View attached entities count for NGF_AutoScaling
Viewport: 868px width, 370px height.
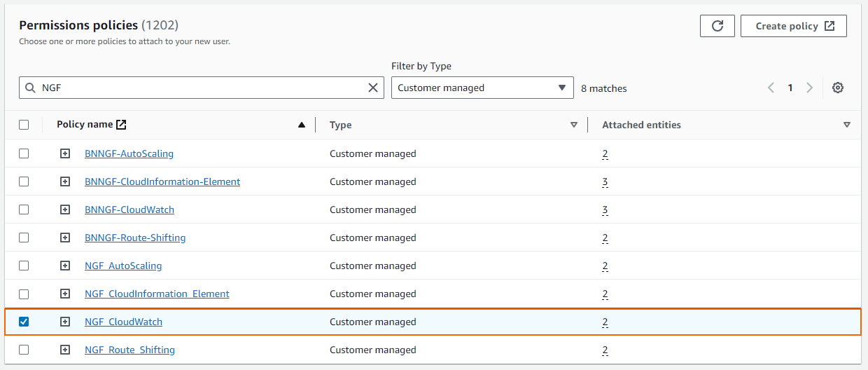605,266
